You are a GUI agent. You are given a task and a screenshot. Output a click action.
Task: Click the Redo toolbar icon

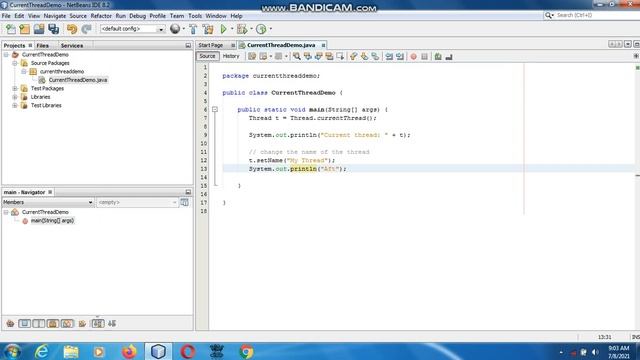(86, 29)
